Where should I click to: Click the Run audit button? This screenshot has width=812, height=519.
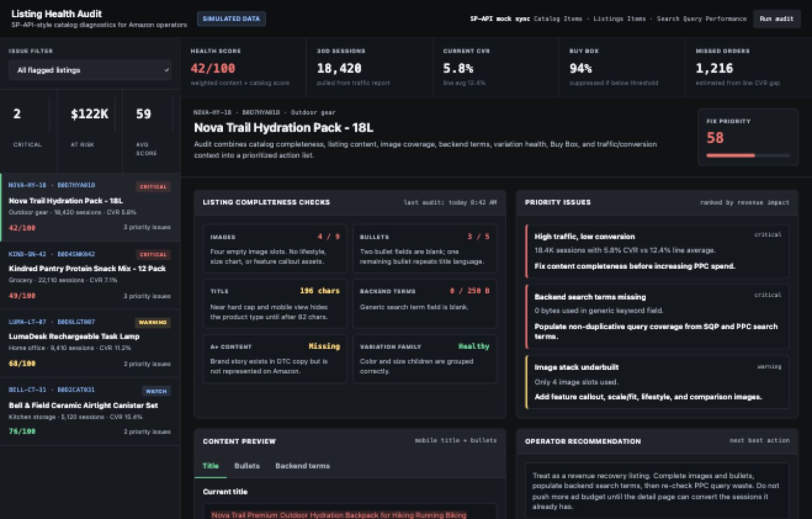(x=776, y=19)
